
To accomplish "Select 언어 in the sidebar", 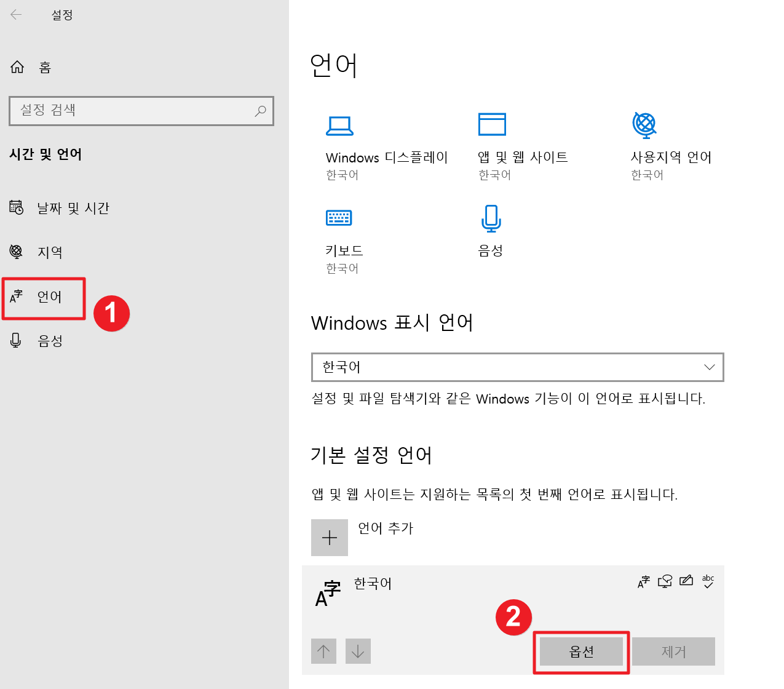I will (x=36, y=297).
